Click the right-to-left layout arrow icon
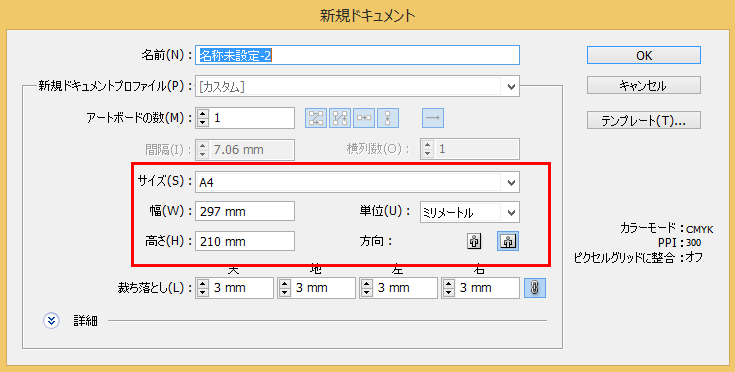This screenshot has width=735, height=372. pos(433,118)
